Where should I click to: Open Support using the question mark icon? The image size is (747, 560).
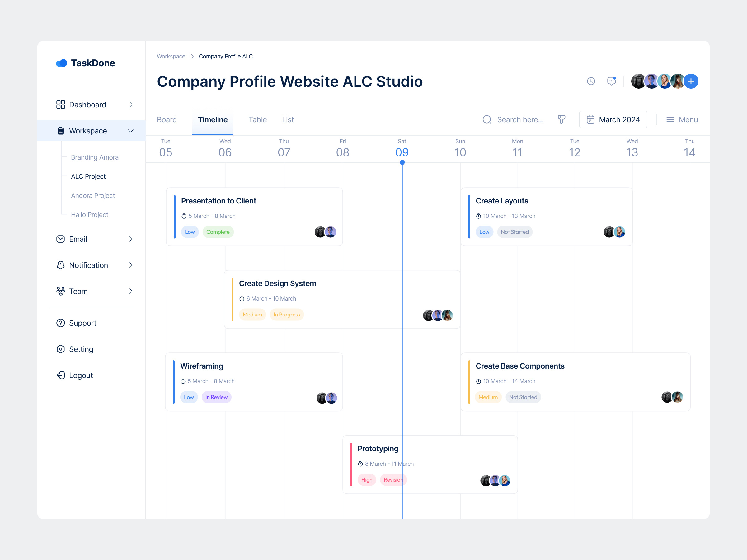click(61, 323)
